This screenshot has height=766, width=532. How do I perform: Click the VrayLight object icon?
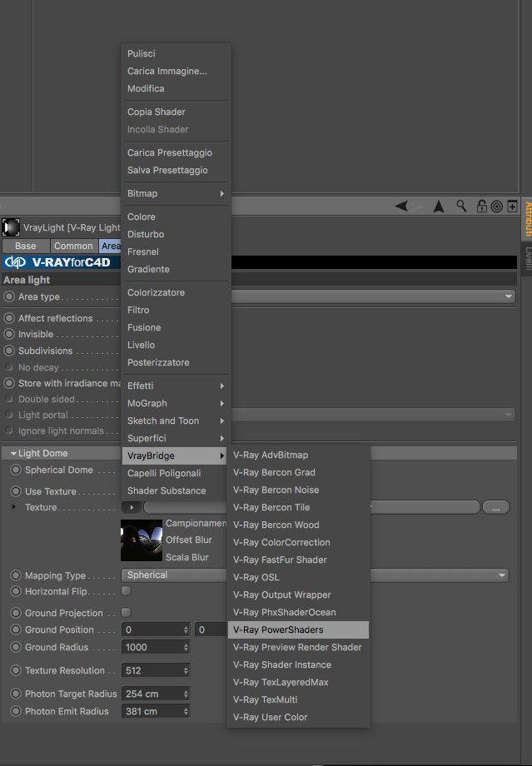[11, 227]
